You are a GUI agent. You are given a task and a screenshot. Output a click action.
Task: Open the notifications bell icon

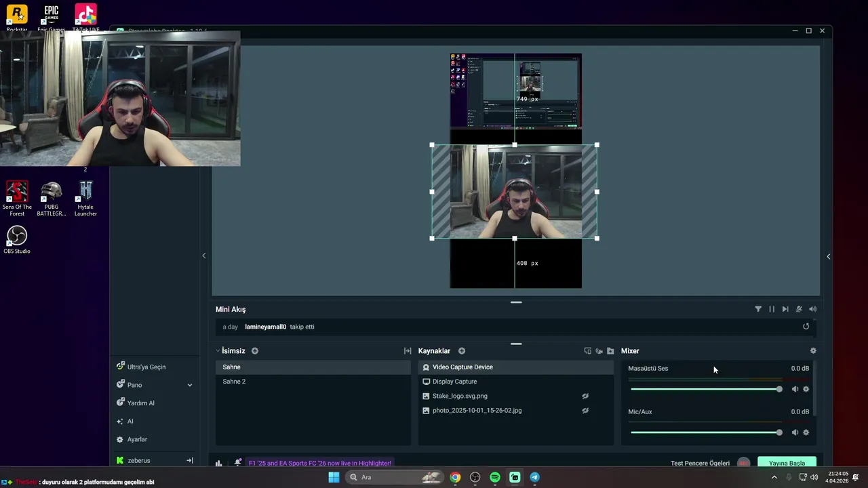(x=238, y=463)
